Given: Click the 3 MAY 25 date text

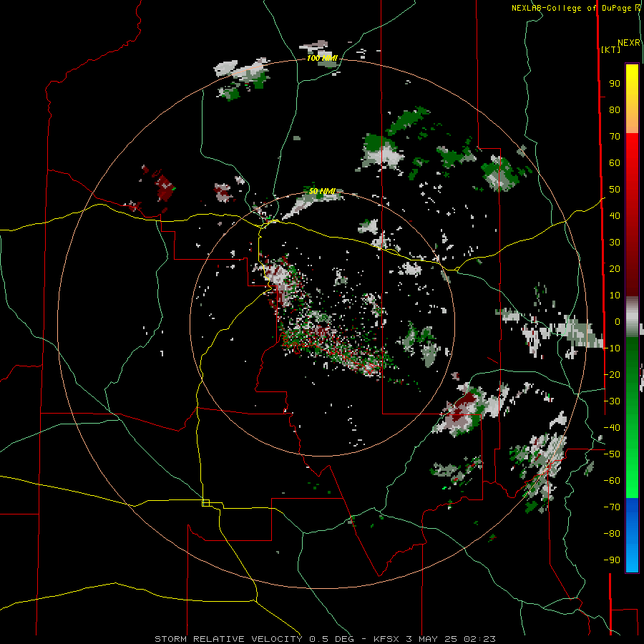Looking at the screenshot, I should click(x=431, y=639).
